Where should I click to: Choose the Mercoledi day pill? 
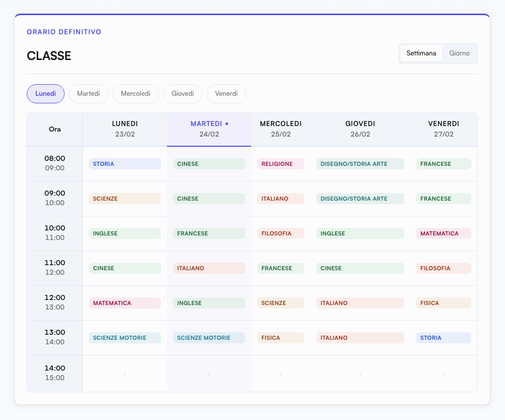tap(136, 94)
